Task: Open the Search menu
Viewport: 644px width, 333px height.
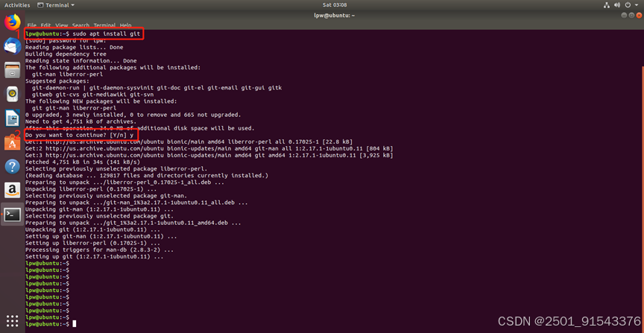Action: tap(81, 25)
